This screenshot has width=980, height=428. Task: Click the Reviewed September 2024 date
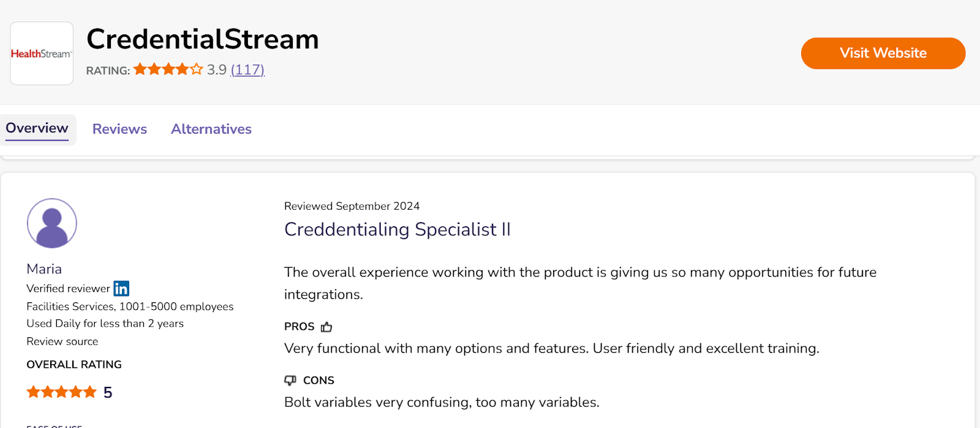click(x=352, y=206)
